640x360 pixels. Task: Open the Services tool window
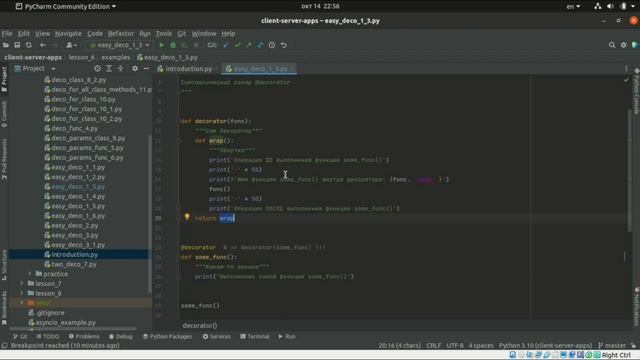pos(217,336)
